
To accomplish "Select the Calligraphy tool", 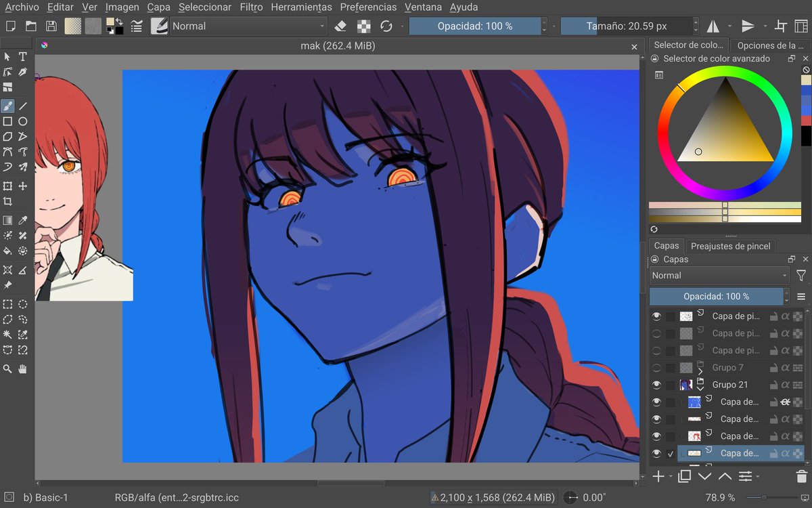I will click(x=22, y=72).
